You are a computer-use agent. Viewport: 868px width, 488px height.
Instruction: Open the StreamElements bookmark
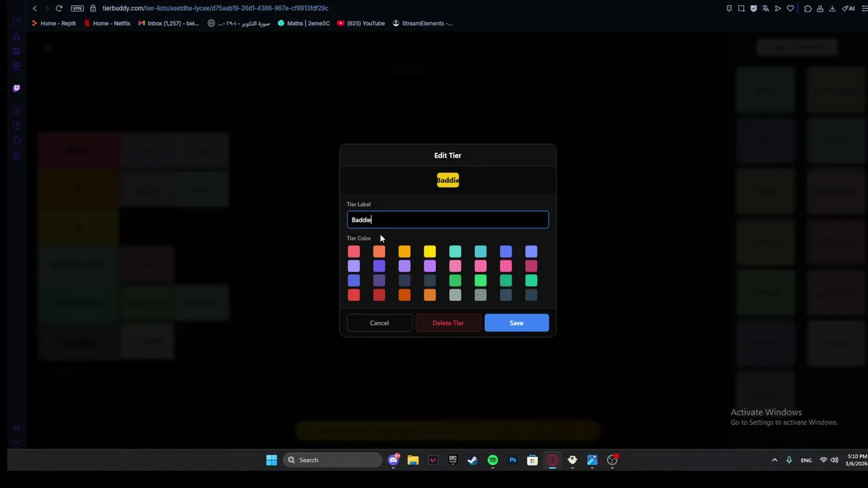pyautogui.click(x=422, y=23)
